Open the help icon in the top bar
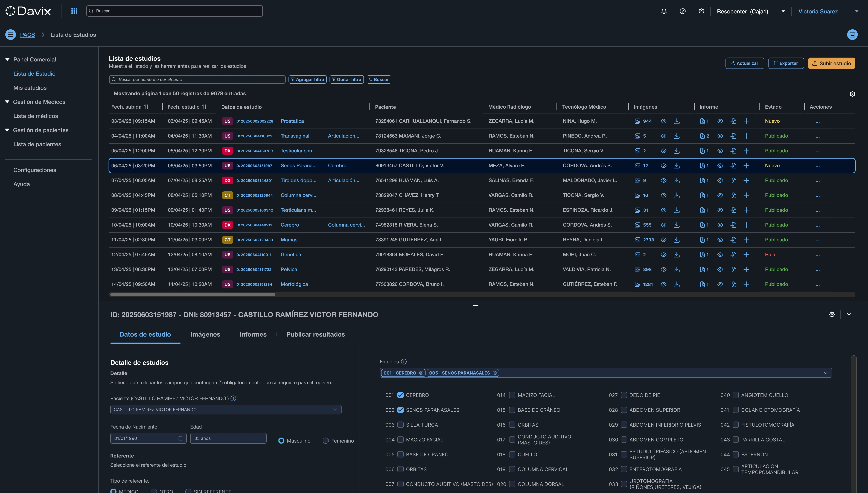Screen dimensions: 868x493 point(682,11)
